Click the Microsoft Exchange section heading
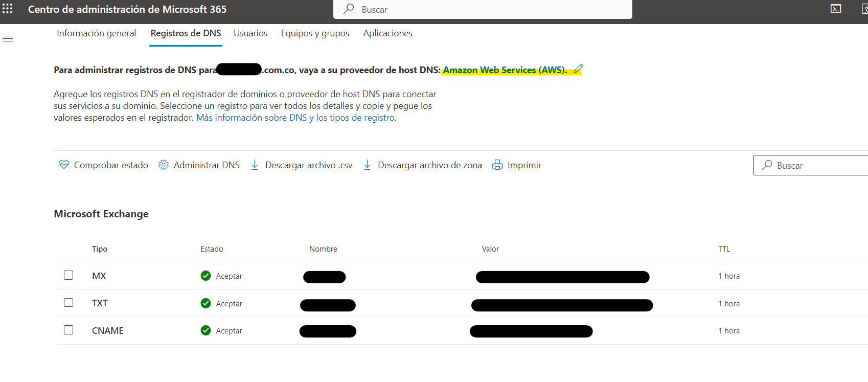This screenshot has height=382, width=868. pyautogui.click(x=101, y=214)
